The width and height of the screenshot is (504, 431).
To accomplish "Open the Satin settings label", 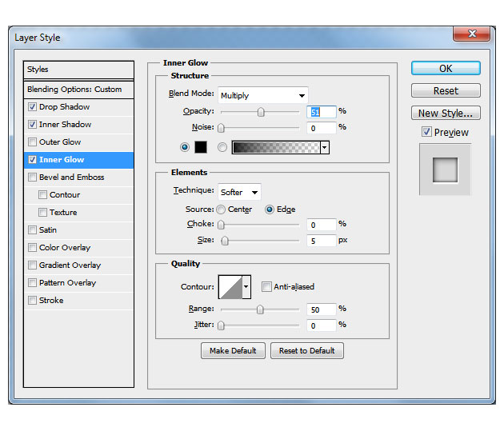I will (x=47, y=230).
